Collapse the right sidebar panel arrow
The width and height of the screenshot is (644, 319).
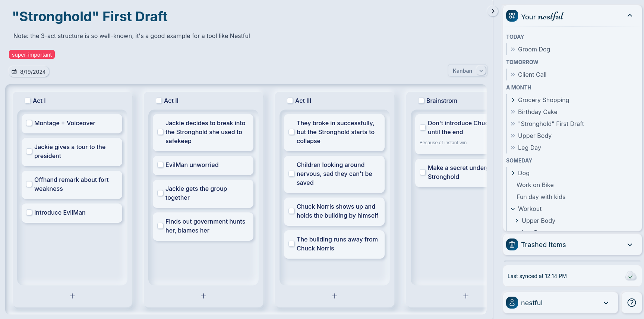coord(493,11)
